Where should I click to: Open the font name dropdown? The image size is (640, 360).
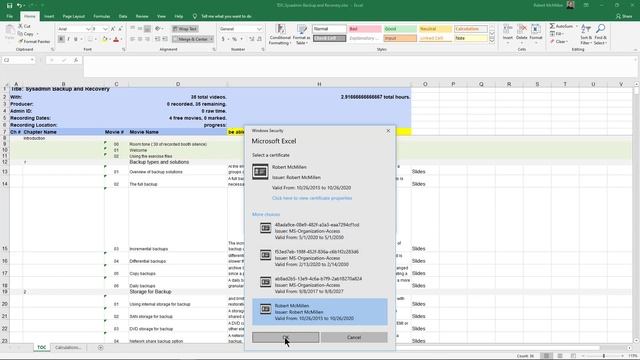point(88,29)
